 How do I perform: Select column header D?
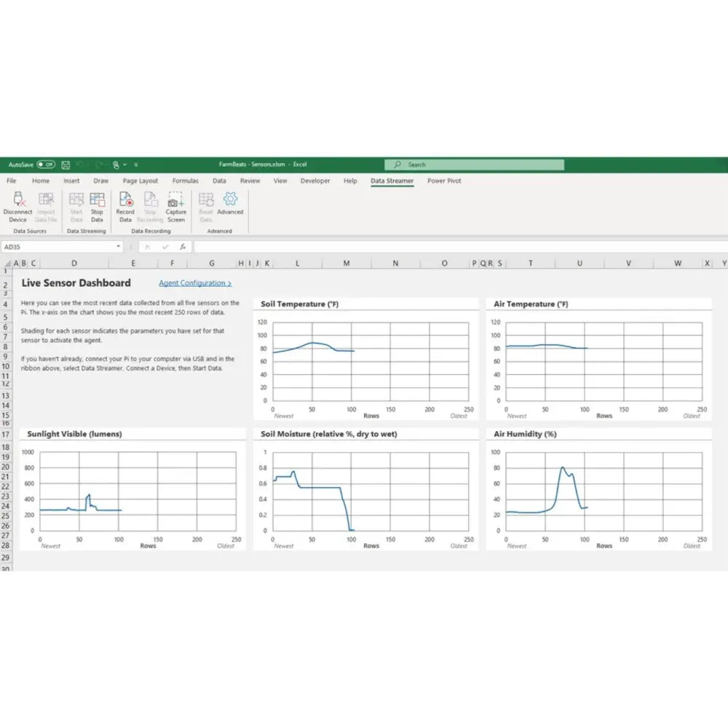74,263
